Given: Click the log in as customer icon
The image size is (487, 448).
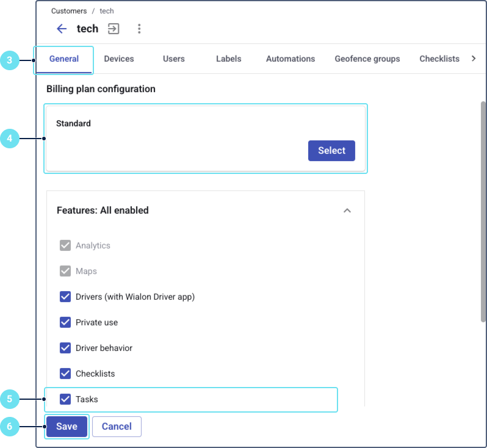Looking at the screenshot, I should [x=114, y=29].
